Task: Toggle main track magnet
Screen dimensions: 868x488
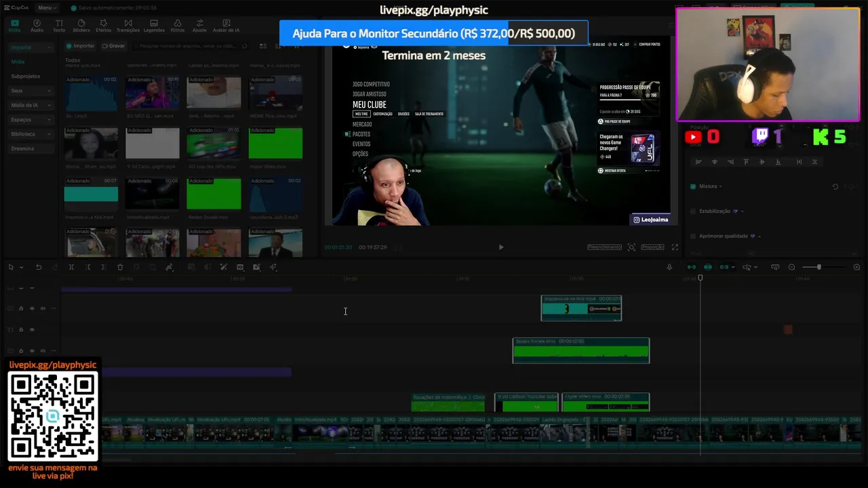Action: 692,267
